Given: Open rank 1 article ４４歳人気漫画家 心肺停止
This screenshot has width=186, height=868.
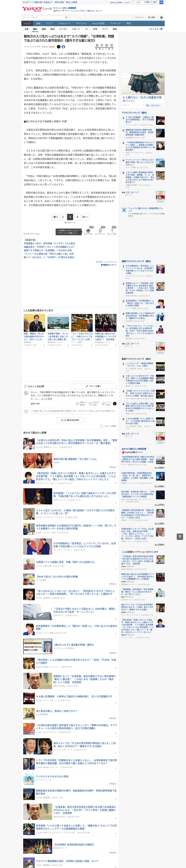Looking at the screenshot, I should [x=140, y=120].
